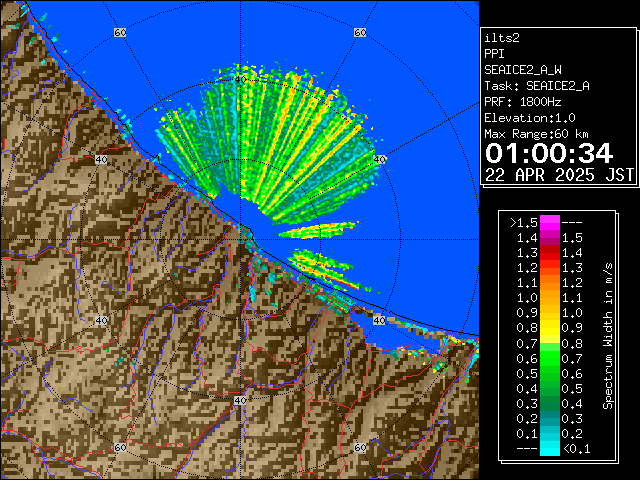
Task: Pick the bright green legend swatch near 0.6
Action: point(550,358)
